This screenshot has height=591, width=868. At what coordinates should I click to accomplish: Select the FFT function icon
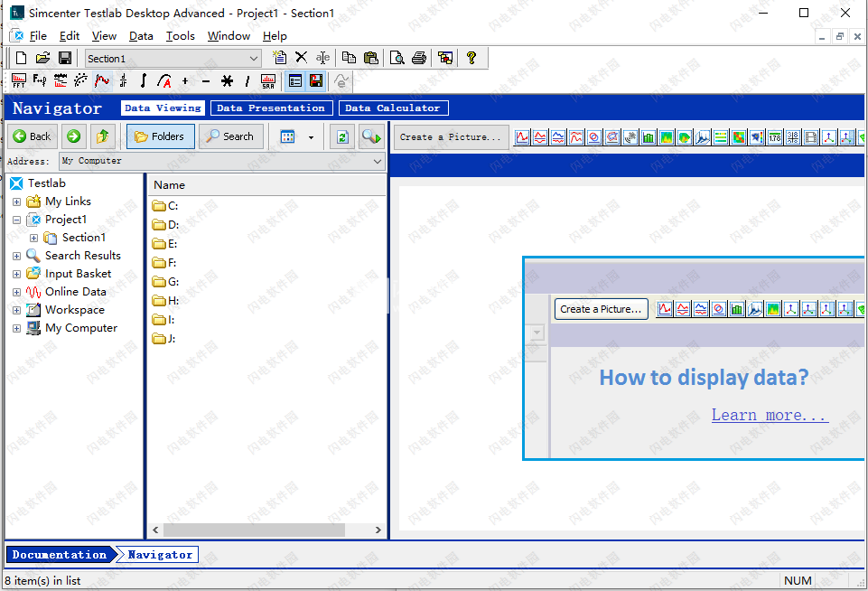pos(19,81)
